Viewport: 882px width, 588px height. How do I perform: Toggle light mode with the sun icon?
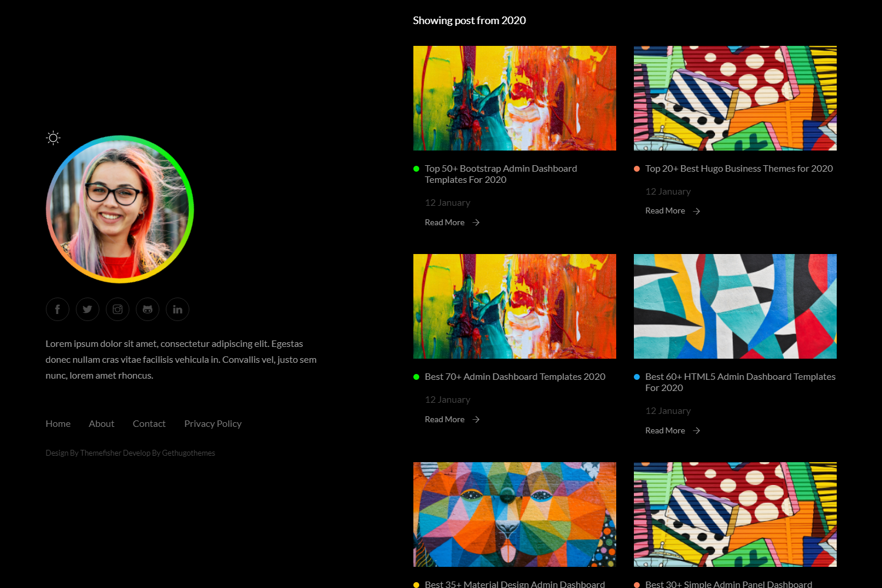(x=53, y=138)
